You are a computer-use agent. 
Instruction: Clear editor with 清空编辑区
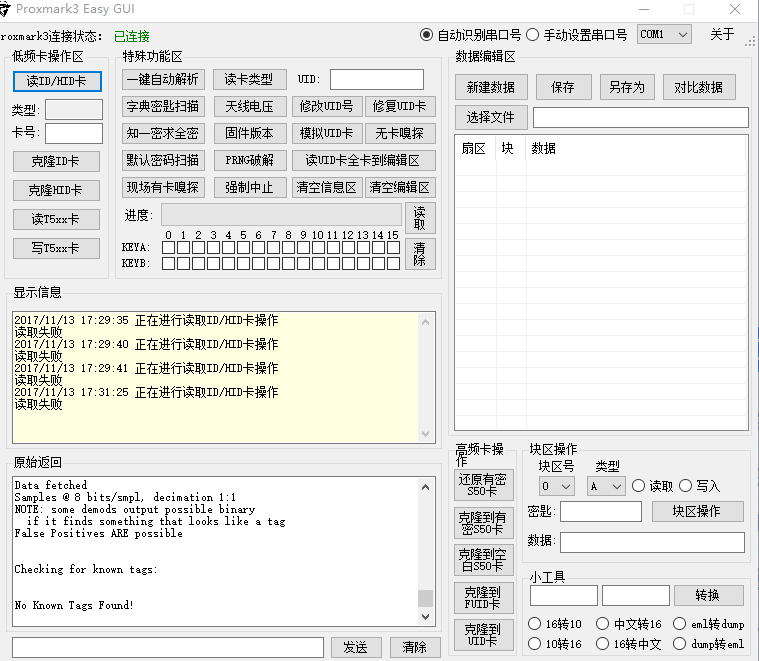(400, 188)
